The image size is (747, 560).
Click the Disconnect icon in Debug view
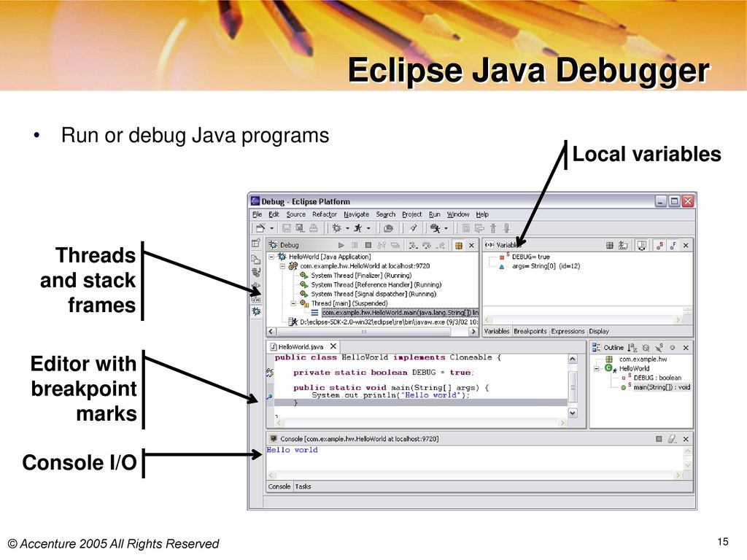pos(382,245)
